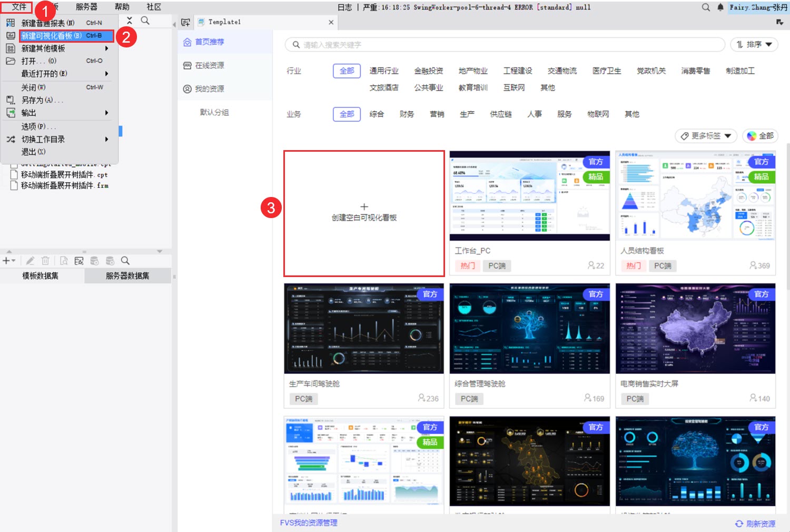This screenshot has width=790, height=532.
Task: Click the search icon above file tree
Action: click(145, 21)
